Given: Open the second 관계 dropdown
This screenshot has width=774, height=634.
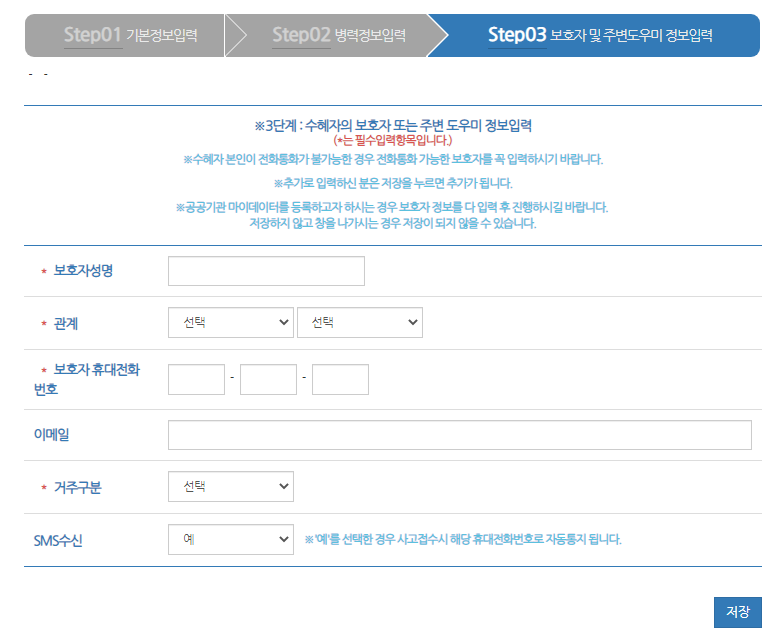Looking at the screenshot, I should (x=360, y=322).
